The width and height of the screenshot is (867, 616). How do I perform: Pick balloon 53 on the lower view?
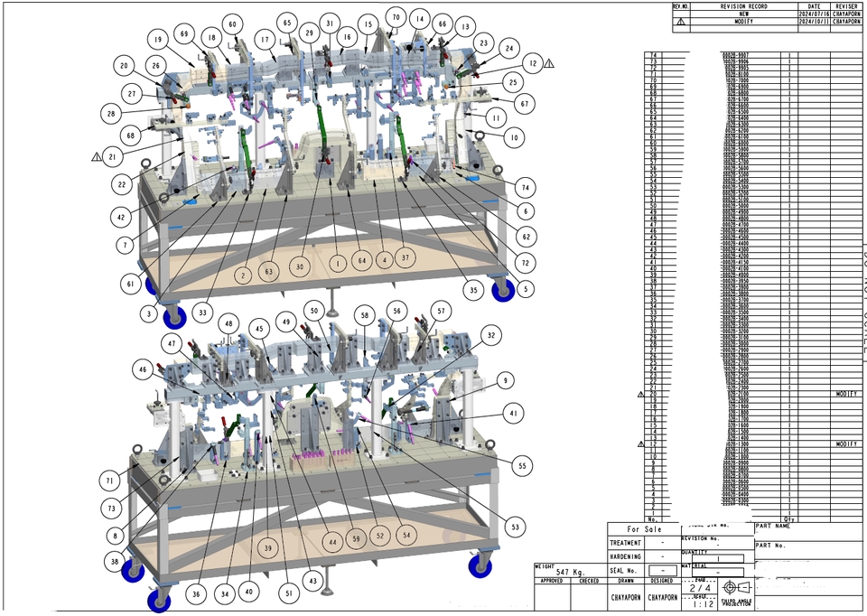pyautogui.click(x=516, y=526)
